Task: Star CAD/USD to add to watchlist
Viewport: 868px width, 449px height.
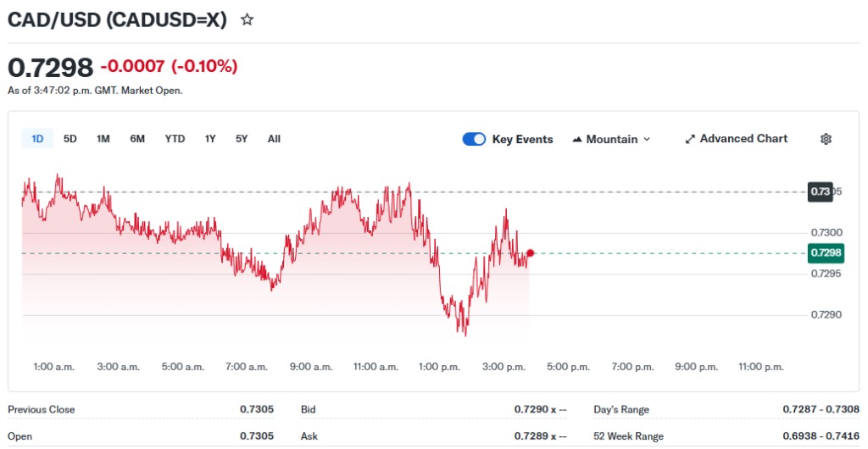Action: (x=247, y=19)
